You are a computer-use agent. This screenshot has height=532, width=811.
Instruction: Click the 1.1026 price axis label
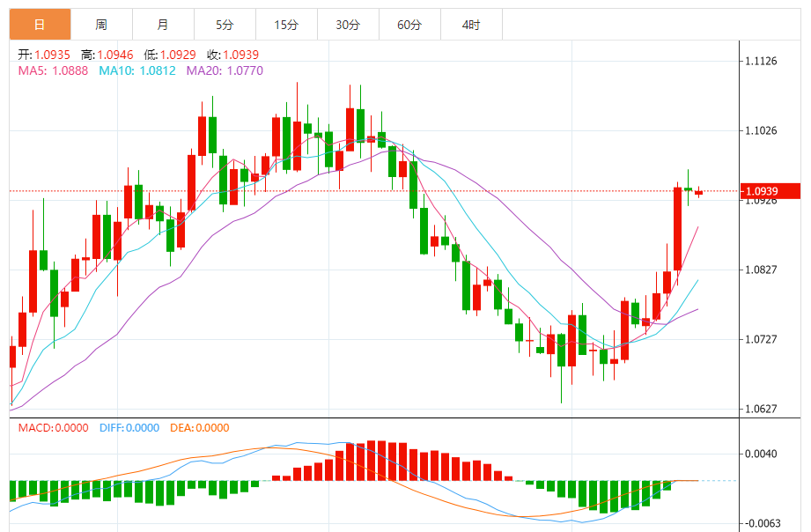(761, 130)
